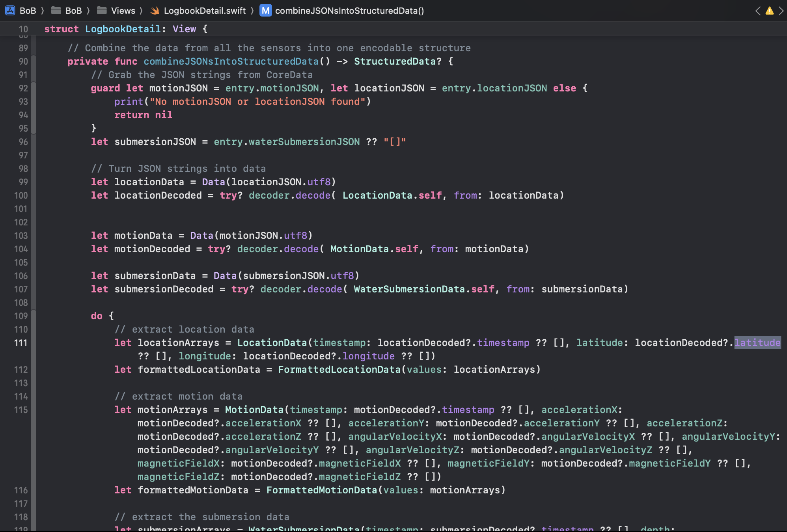
Task: Click WaterSubmersionData.self on line 107
Action: 424,289
